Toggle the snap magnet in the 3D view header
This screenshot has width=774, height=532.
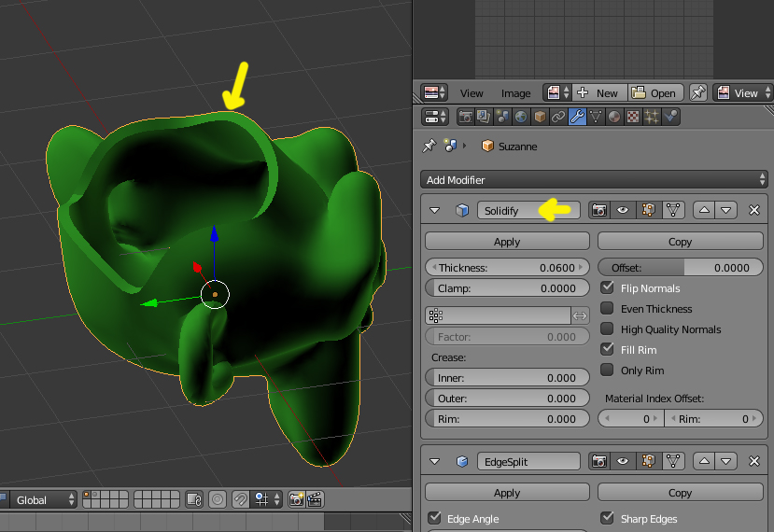point(240,499)
